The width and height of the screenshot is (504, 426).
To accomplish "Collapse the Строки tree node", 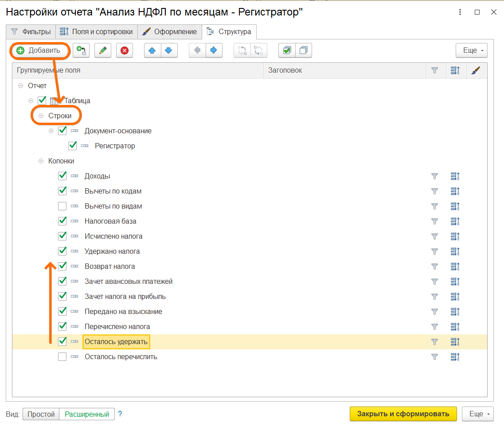I will (x=41, y=116).
